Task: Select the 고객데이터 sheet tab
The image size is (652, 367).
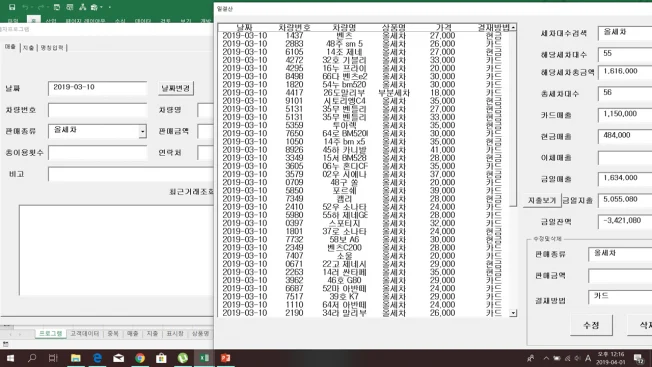Action: (84, 334)
